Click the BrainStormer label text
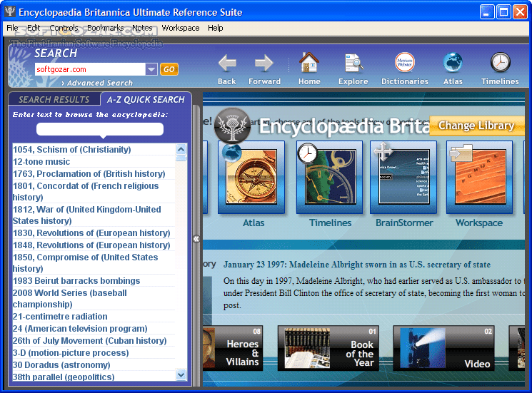 click(404, 223)
